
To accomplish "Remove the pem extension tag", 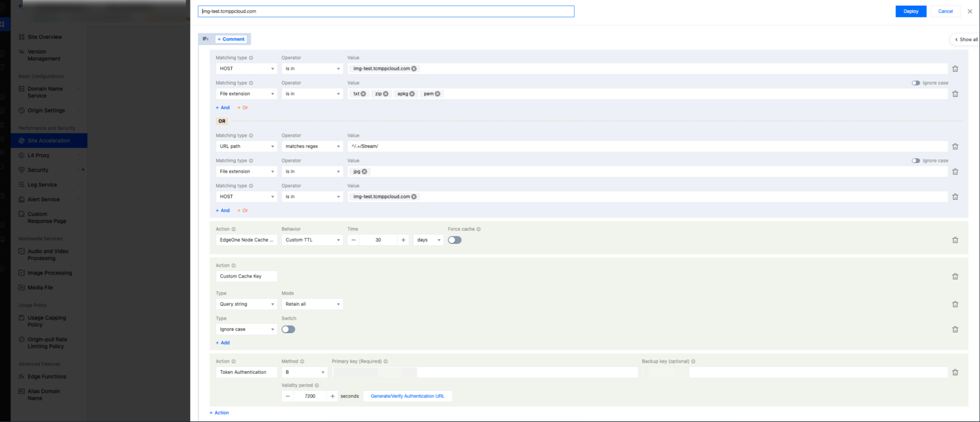I will 438,94.
